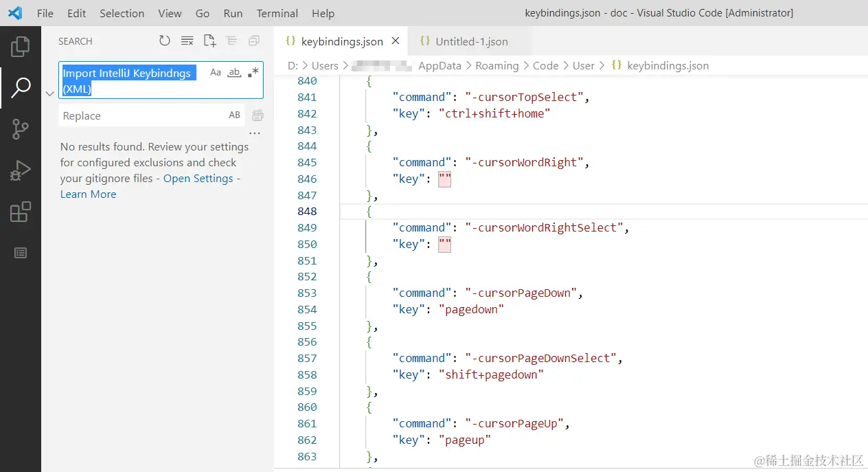Screen dimensions: 868x472
Task: Click the "pageup" key value
Action: click(464, 440)
